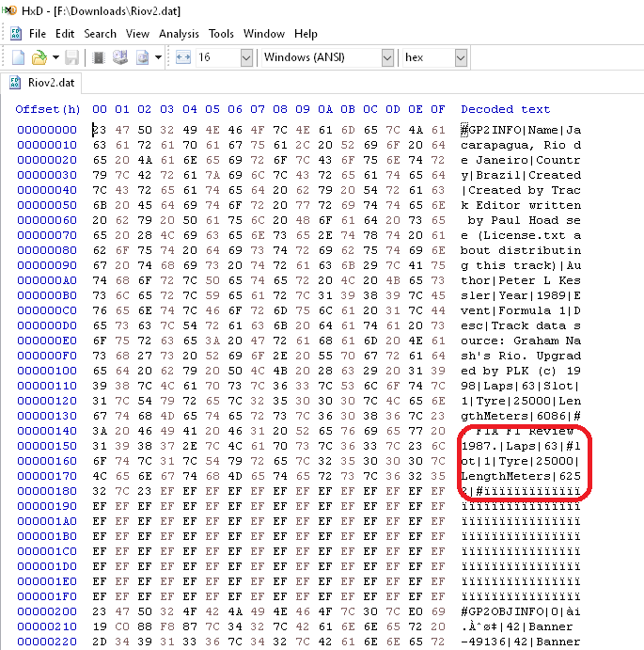Open the Windows (ANSI) charset dropdown
This screenshot has height=650, width=644.
point(386,57)
